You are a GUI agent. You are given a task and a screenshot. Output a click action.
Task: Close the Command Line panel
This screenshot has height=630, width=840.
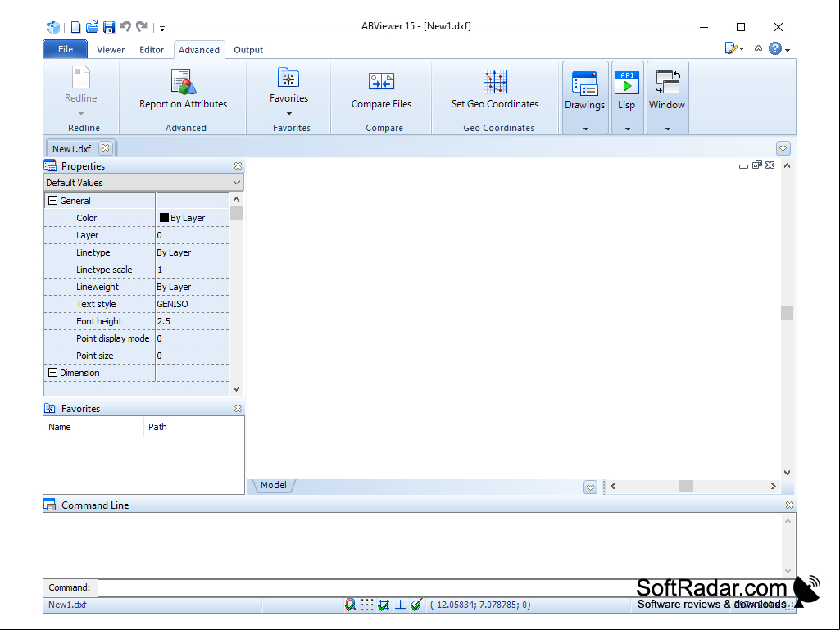coord(789,505)
